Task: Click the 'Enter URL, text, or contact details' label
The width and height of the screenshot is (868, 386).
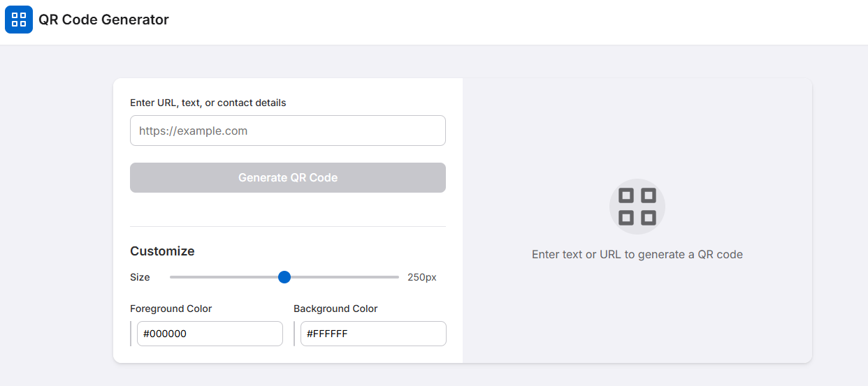Action: pyautogui.click(x=208, y=103)
